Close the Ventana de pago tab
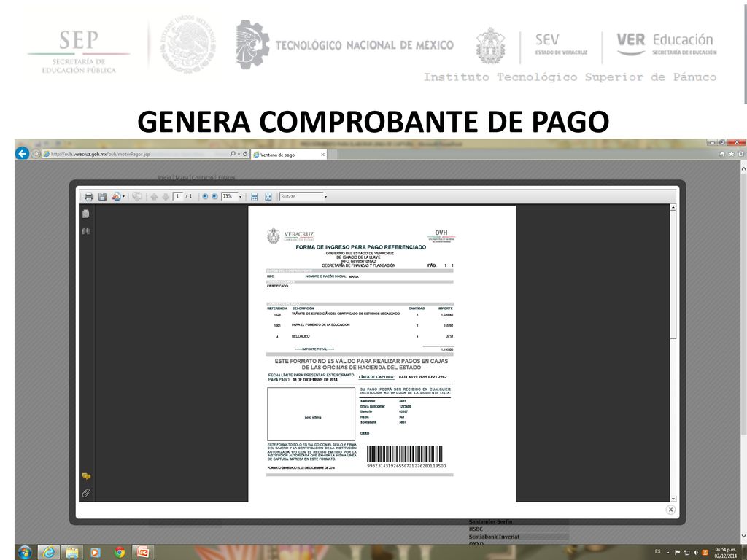 coord(322,155)
